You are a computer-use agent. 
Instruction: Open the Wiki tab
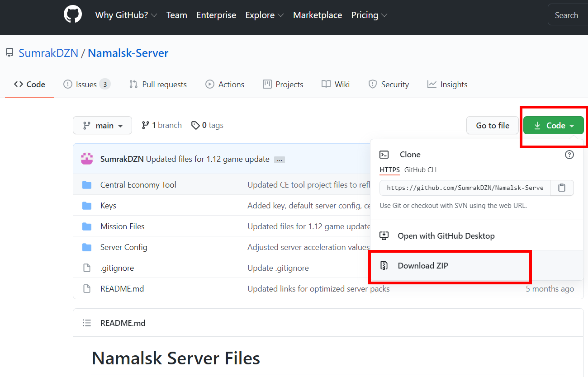[x=336, y=84]
